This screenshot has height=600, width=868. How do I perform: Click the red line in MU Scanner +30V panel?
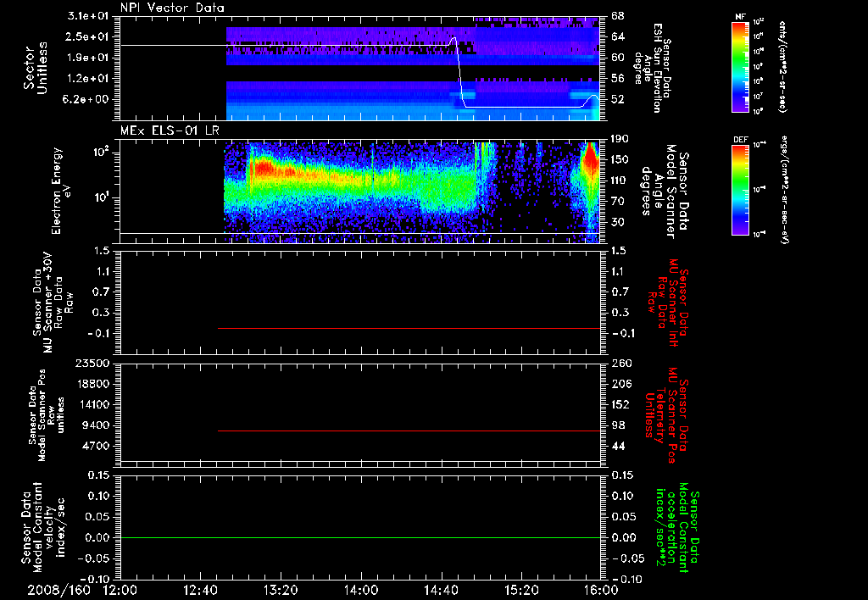click(409, 328)
